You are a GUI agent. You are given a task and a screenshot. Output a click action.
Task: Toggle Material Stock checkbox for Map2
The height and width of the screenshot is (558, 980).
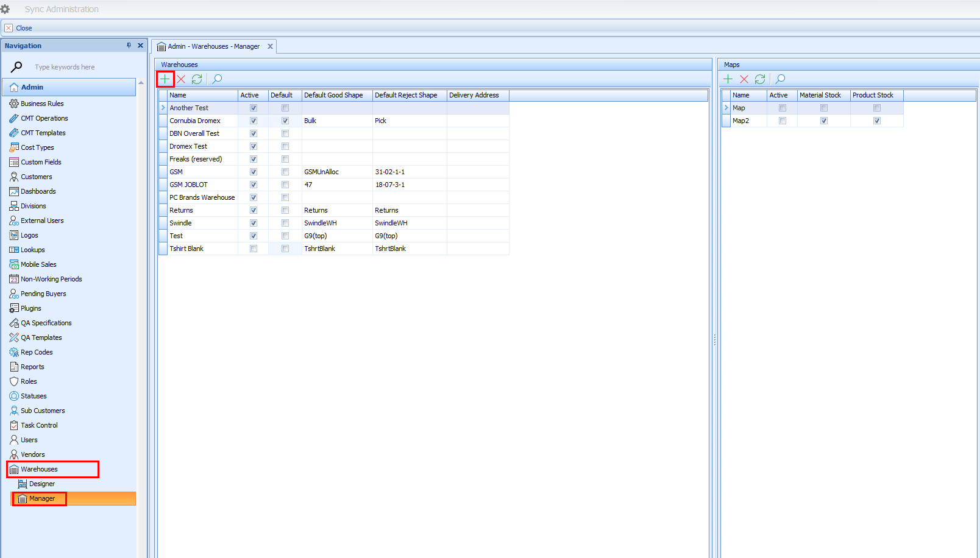[824, 121]
